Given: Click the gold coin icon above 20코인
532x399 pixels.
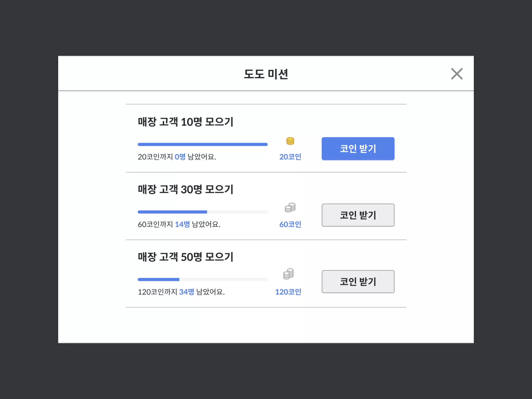Looking at the screenshot, I should tap(290, 141).
